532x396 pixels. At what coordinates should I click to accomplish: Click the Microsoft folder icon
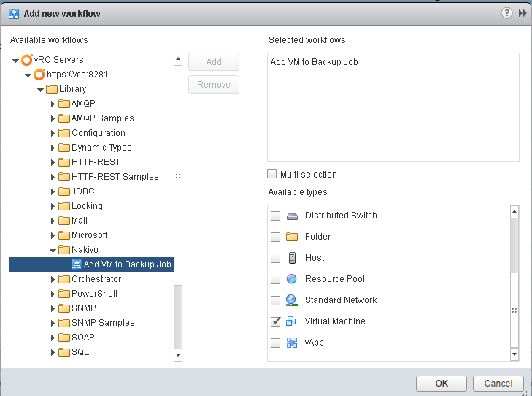pos(63,235)
